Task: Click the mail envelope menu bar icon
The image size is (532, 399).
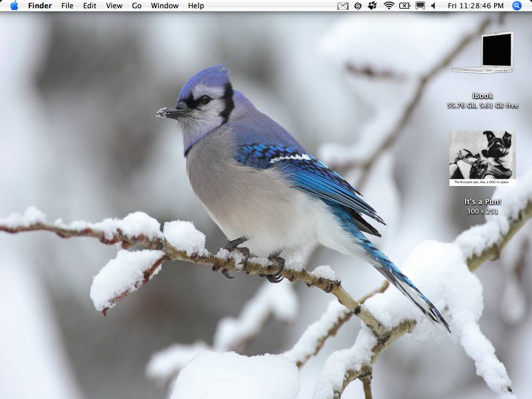Action: (343, 6)
